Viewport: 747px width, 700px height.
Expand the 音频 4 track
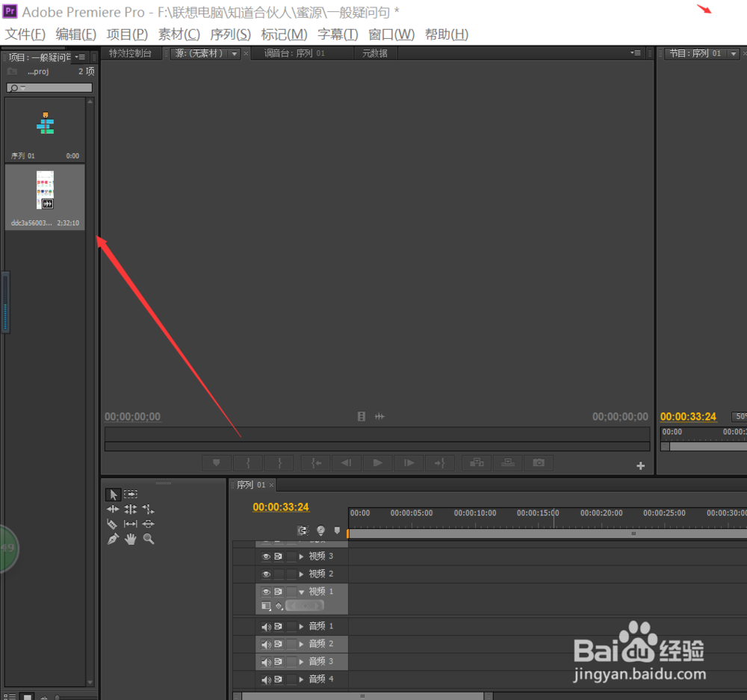click(301, 680)
